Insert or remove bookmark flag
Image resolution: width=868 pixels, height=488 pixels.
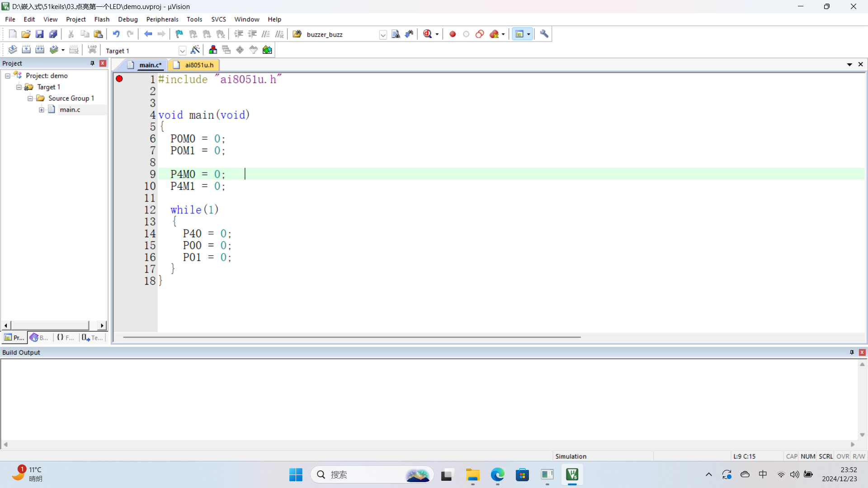tap(179, 34)
